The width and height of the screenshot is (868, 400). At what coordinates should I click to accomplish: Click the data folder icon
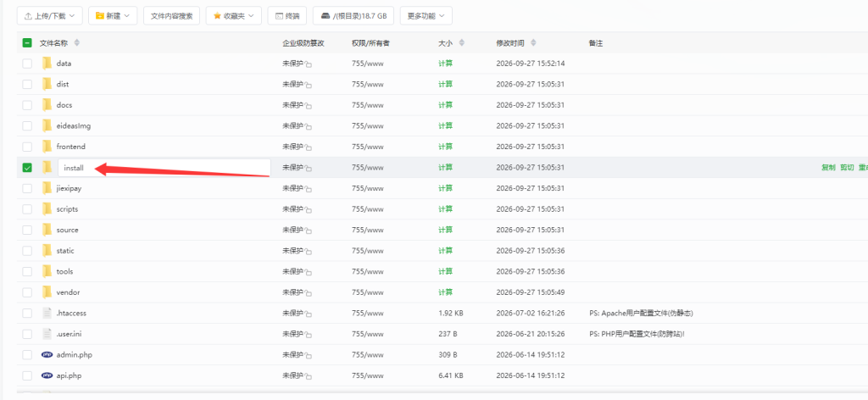tap(47, 63)
